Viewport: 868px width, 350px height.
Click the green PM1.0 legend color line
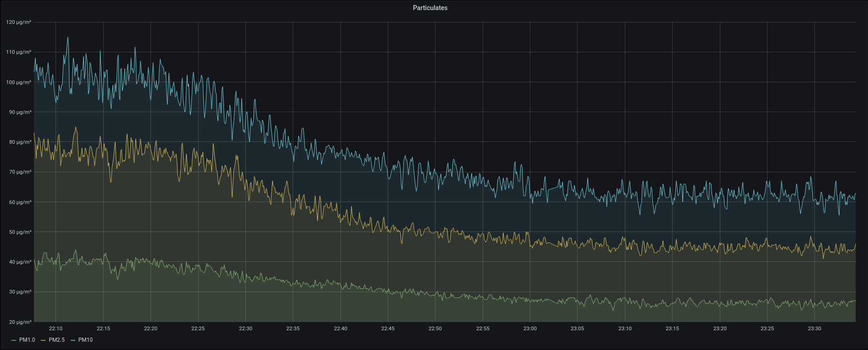[x=14, y=340]
